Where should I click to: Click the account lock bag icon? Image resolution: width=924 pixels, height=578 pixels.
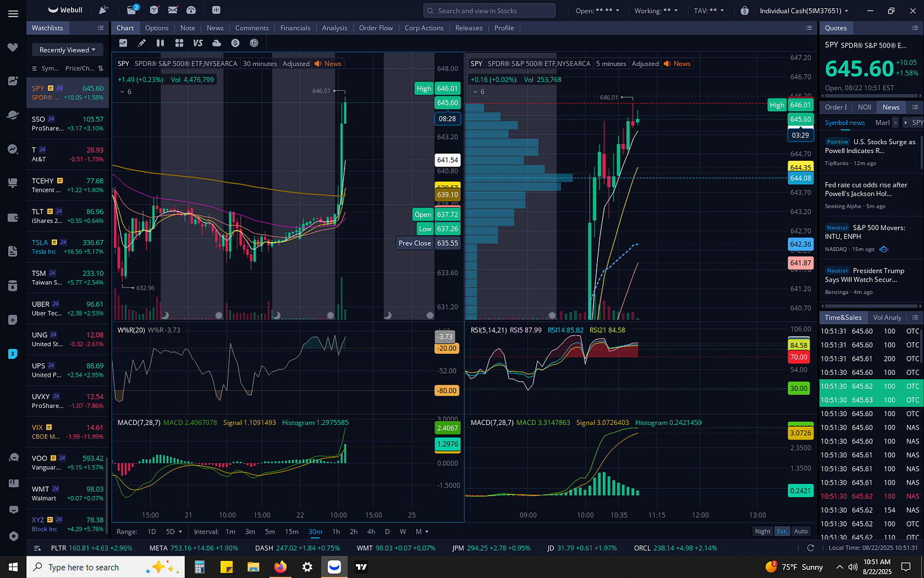(744, 11)
